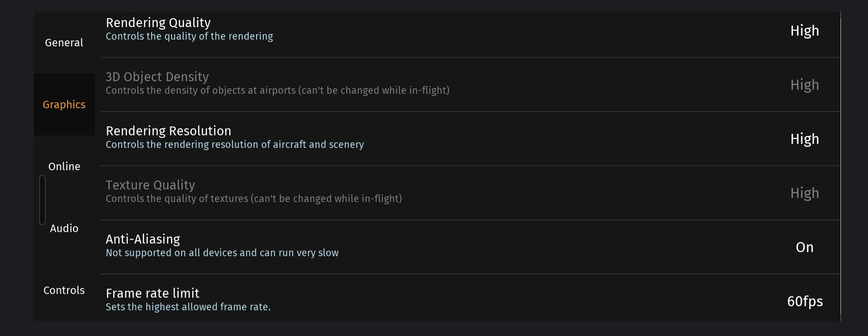
Task: Switch to the Online settings tab
Action: [x=64, y=167]
